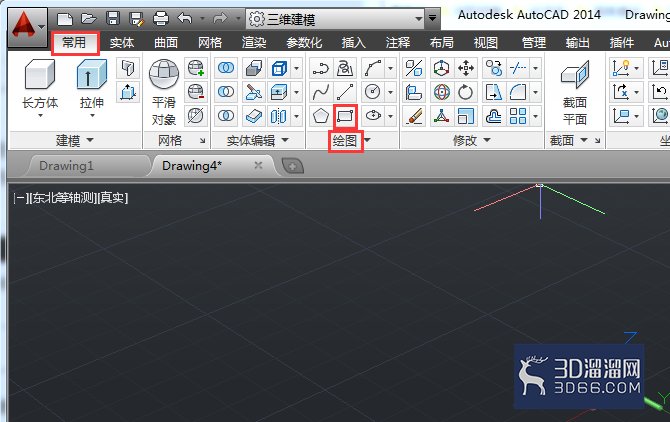This screenshot has width=670, height=422.
Task: Click the Save As icon with pencil
Action: tap(137, 19)
